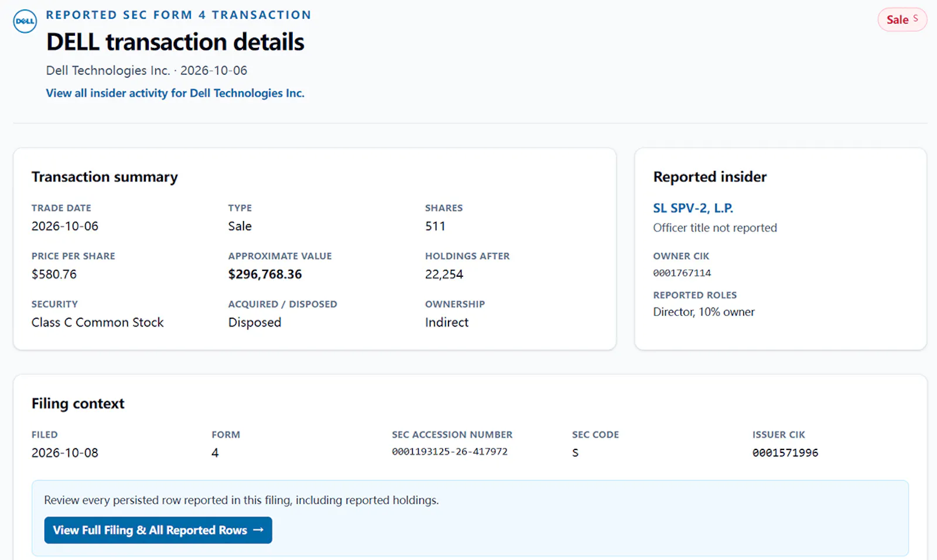Click the Reported insider heading
This screenshot has width=937, height=560.
tap(710, 177)
